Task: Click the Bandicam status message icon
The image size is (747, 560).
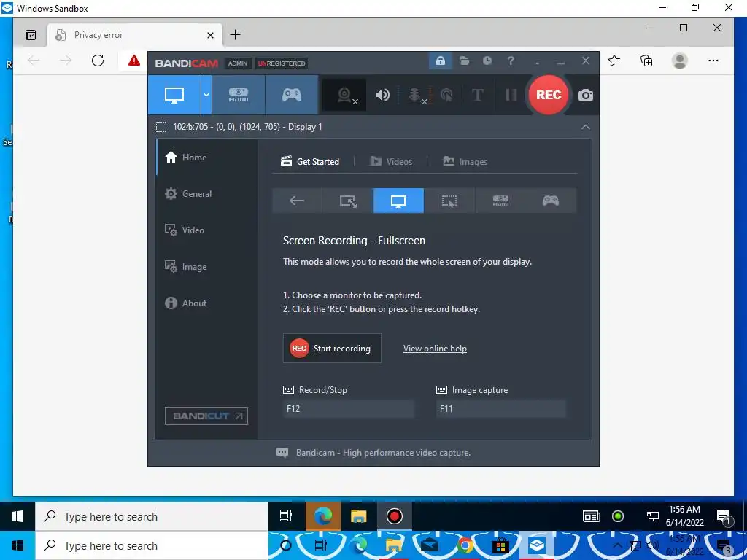Action: (x=282, y=452)
